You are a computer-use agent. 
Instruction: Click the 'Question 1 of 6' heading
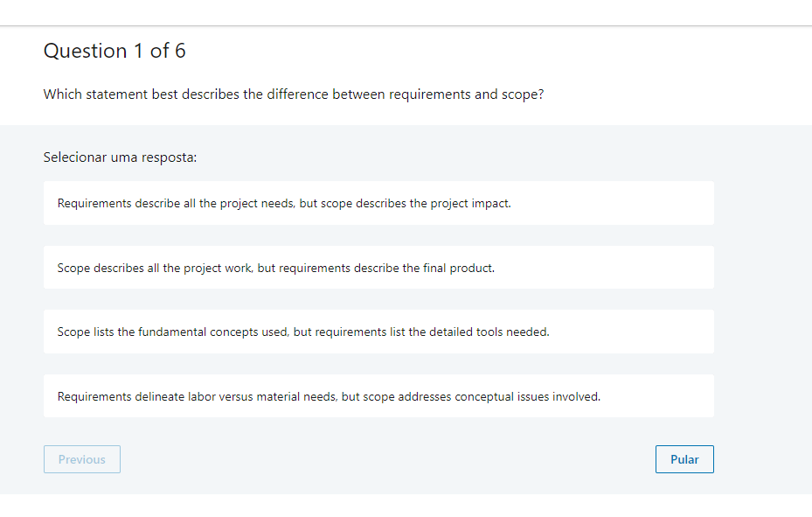(115, 51)
